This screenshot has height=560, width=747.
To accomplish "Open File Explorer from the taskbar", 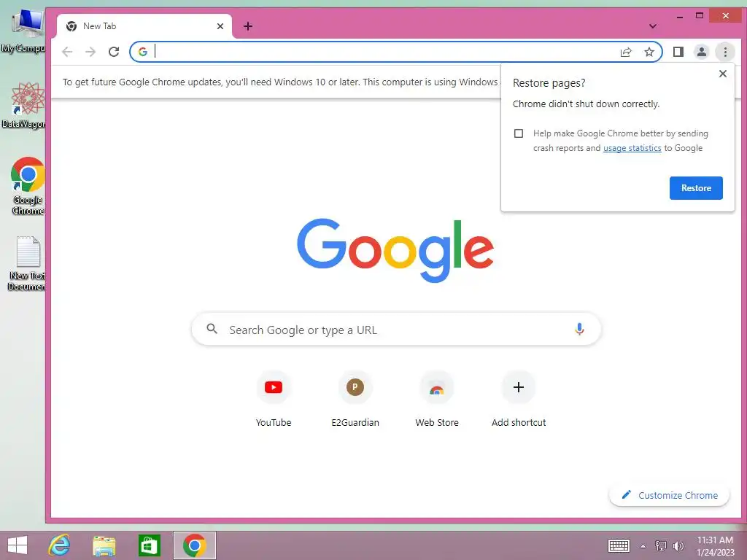I will pyautogui.click(x=104, y=545).
